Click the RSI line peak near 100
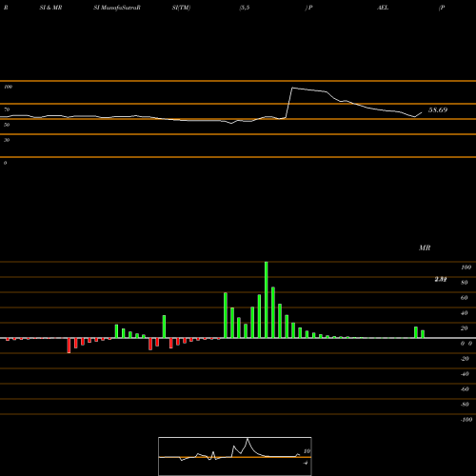Image resolution: width=476 pixels, height=476 pixels. (292, 88)
